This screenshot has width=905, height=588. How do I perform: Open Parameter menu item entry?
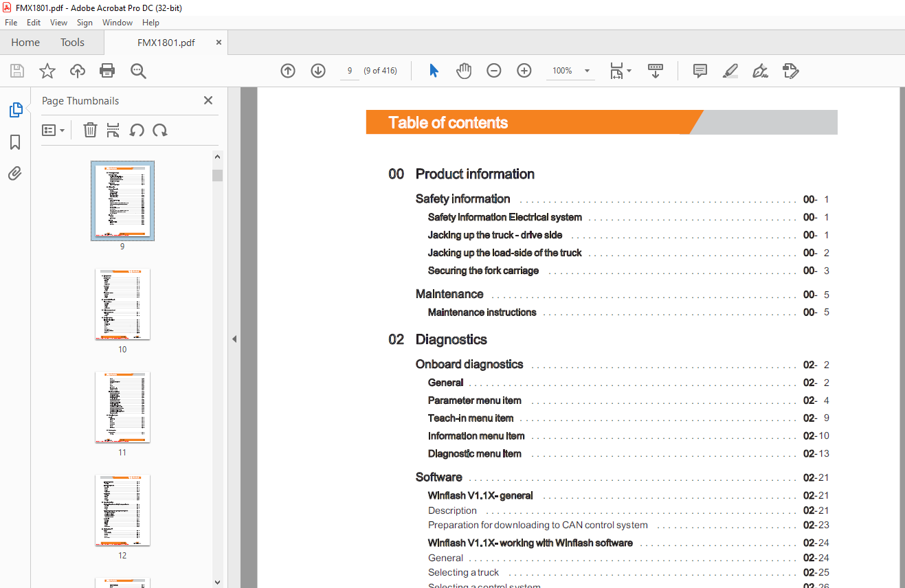click(474, 400)
